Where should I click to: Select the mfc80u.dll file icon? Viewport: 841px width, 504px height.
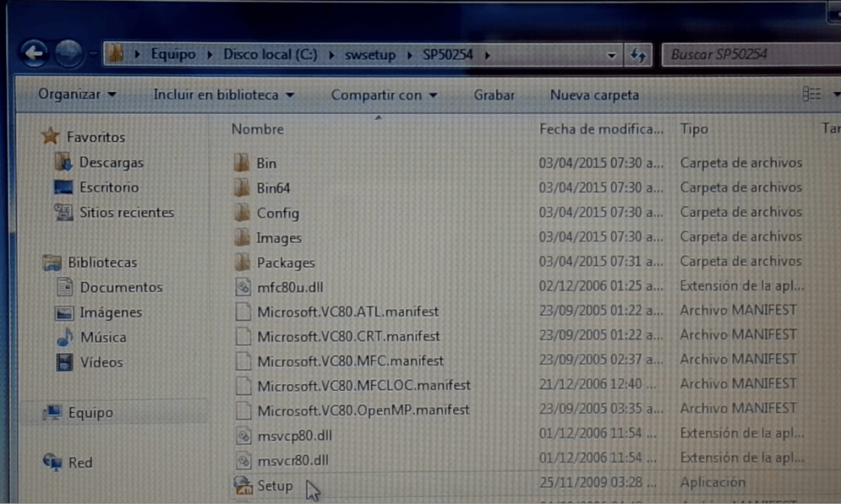(243, 286)
